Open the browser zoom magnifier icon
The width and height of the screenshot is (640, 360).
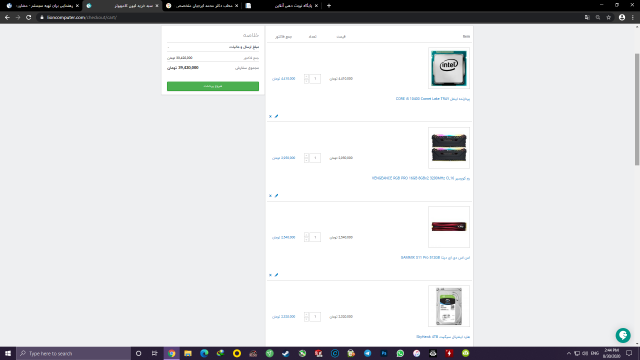coord(598,17)
